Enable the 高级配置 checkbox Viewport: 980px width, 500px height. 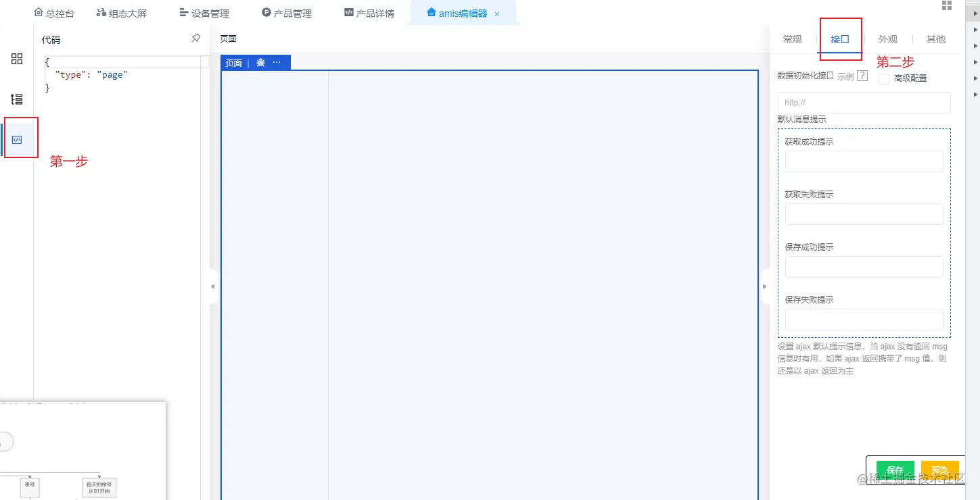pos(884,79)
